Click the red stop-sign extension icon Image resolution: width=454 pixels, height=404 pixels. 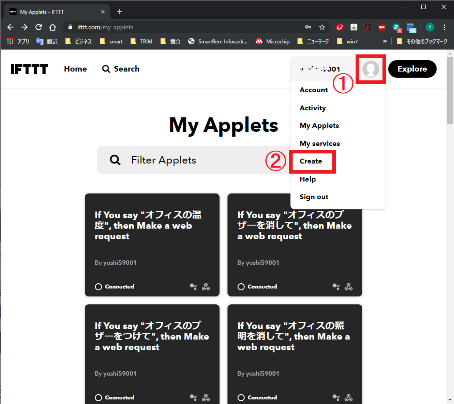coord(382,27)
